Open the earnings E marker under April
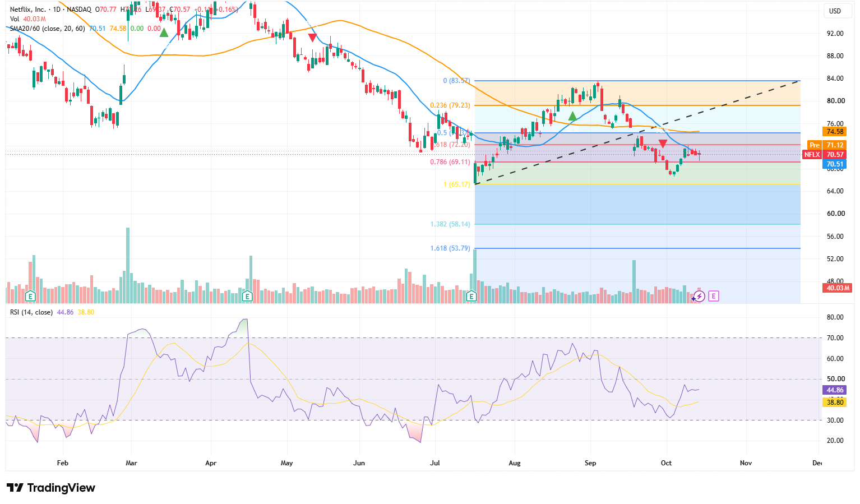Screen dimensions: 860x504 [247, 296]
